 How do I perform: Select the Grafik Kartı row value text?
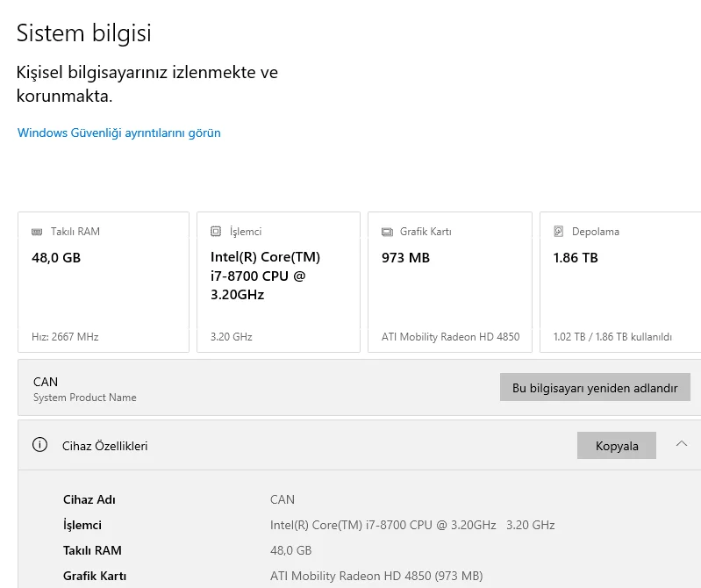pyautogui.click(x=376, y=576)
